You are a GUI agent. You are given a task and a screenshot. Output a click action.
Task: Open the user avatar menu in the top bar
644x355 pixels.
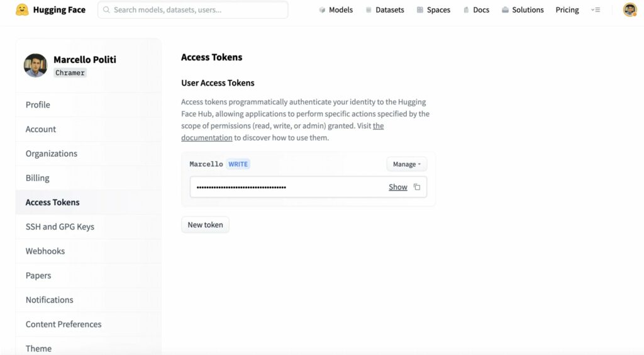[x=630, y=9]
